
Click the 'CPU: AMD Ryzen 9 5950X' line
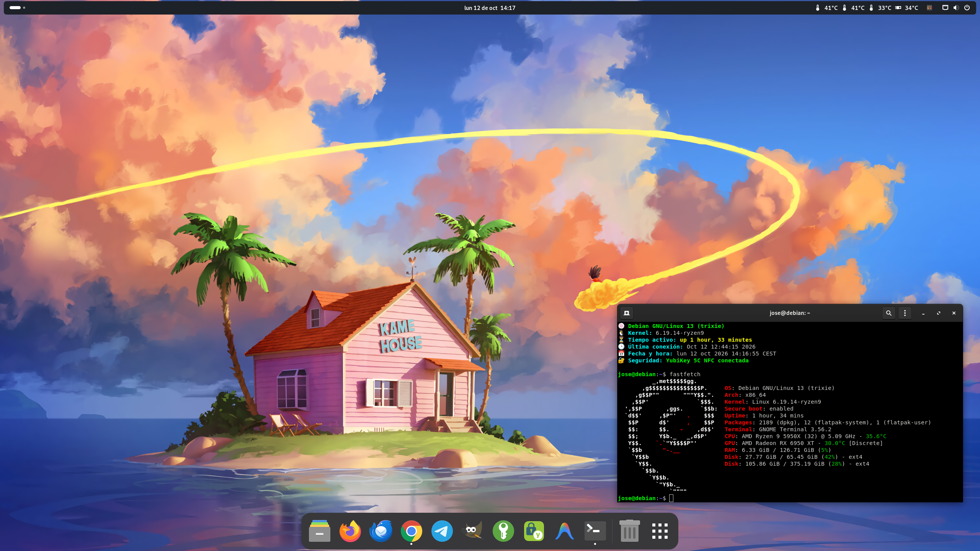coord(805,436)
